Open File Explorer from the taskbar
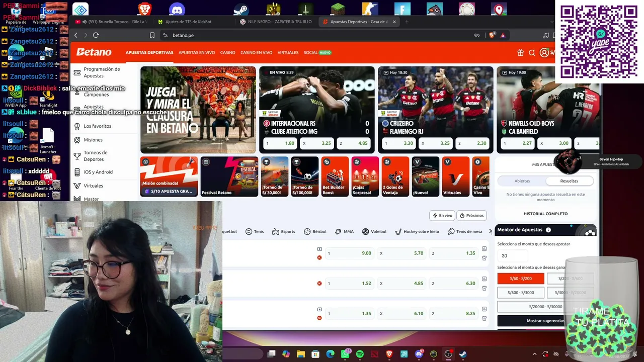 [x=301, y=354]
